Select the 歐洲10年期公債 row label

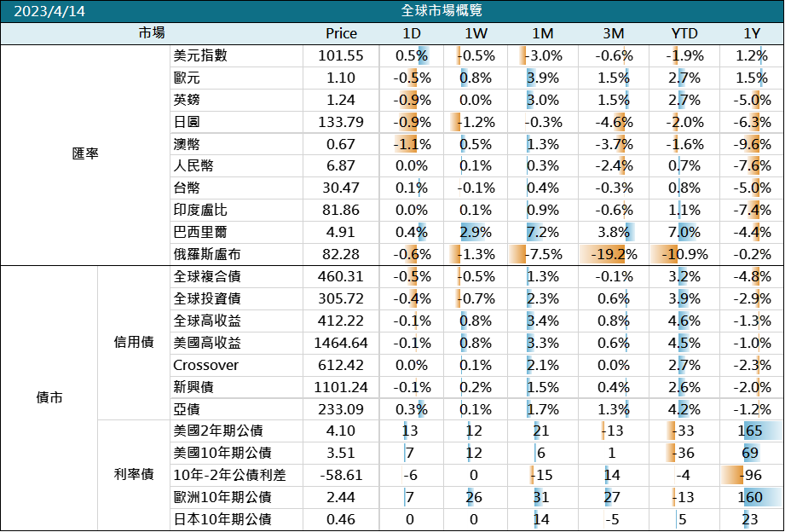[222, 497]
